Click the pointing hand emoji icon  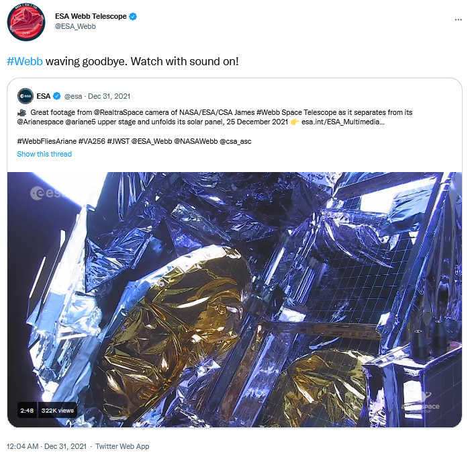tap(295, 122)
